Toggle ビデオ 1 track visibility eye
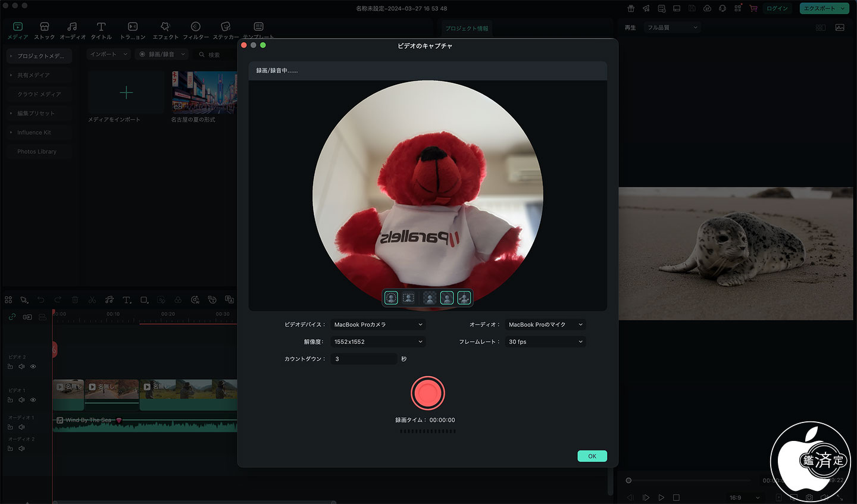This screenshot has height=504, width=857. [33, 400]
